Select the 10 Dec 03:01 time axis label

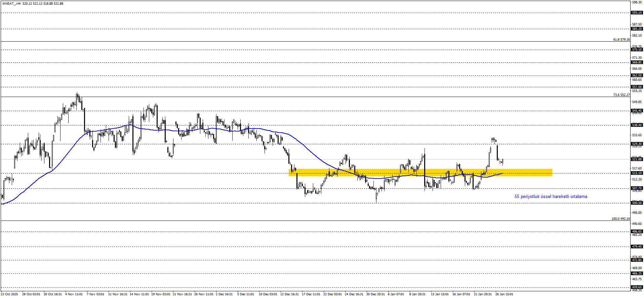(x=268, y=294)
